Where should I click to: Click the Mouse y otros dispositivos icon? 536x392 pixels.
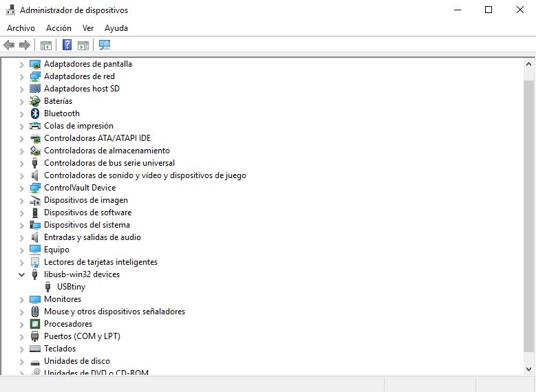coord(35,312)
